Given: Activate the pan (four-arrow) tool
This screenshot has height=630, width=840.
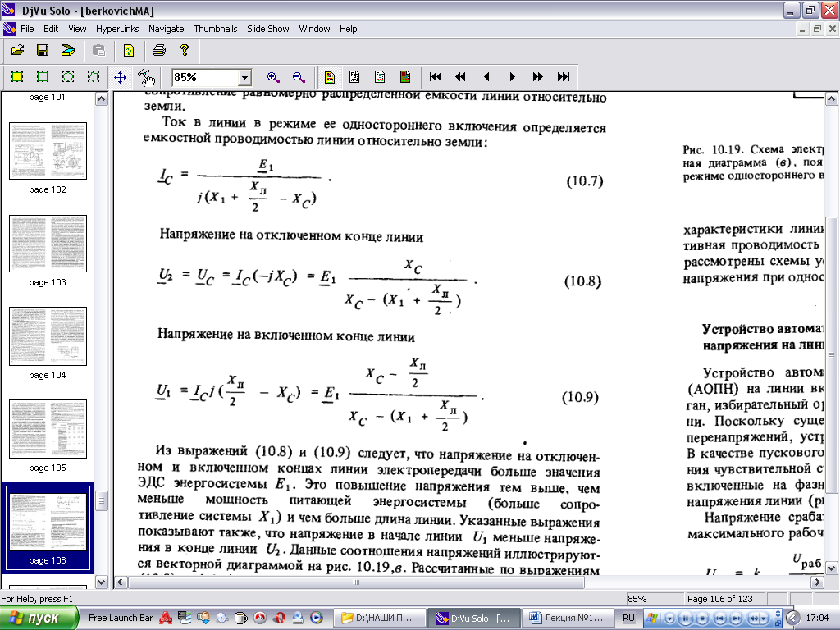Looking at the screenshot, I should [120, 77].
